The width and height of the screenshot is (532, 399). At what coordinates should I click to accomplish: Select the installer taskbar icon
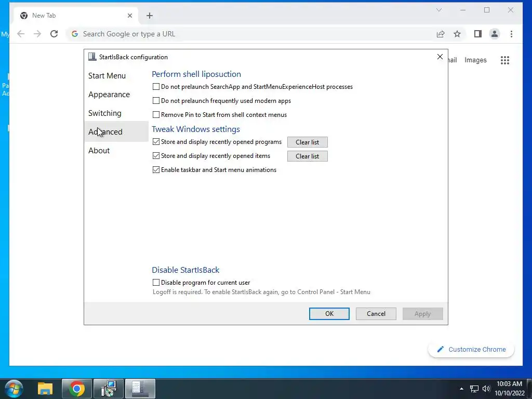point(109,389)
